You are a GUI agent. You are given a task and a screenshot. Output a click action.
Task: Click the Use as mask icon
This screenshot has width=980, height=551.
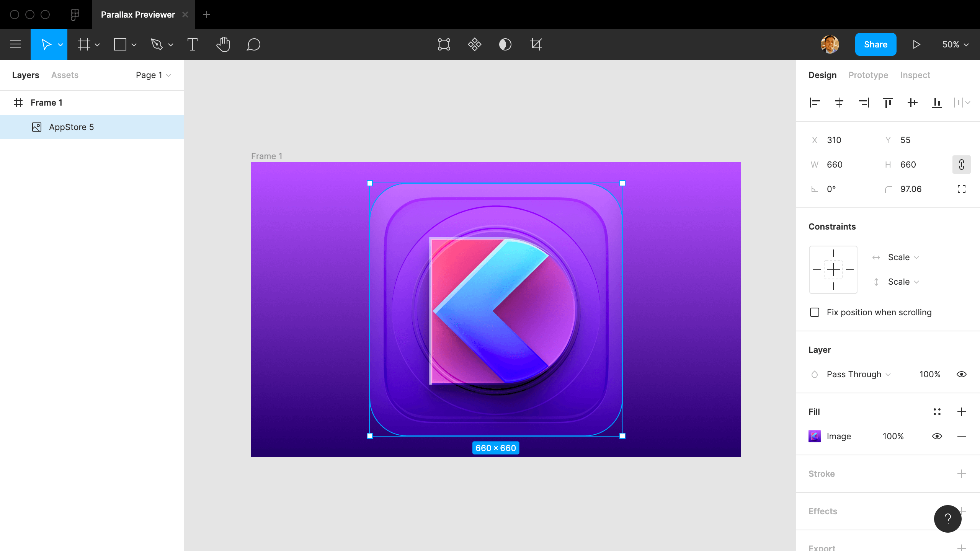(x=505, y=44)
